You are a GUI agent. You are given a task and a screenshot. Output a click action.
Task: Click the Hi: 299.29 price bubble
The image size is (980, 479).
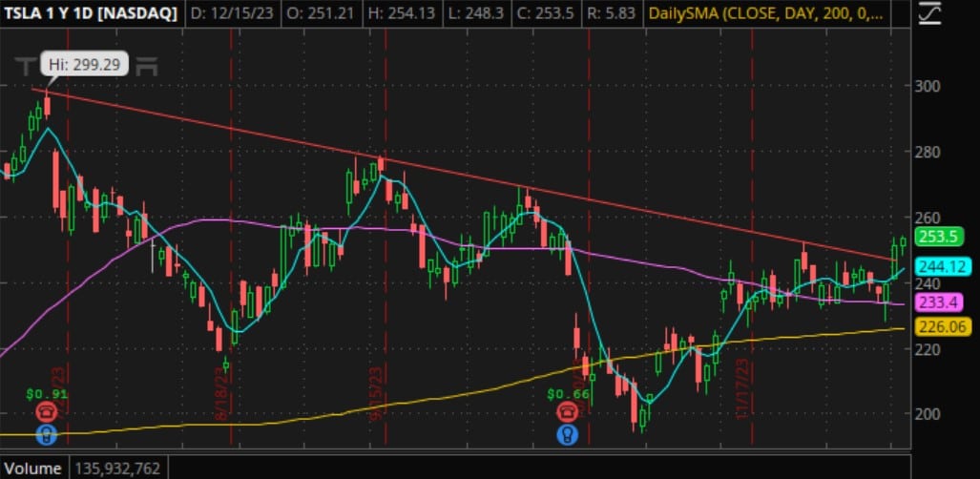click(x=85, y=64)
